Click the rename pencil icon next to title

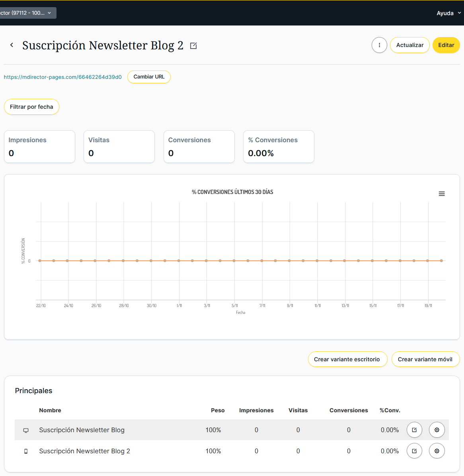pos(193,46)
